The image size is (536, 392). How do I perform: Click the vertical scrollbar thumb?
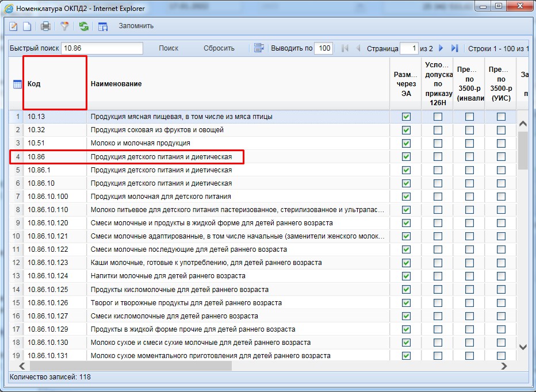tap(523, 151)
